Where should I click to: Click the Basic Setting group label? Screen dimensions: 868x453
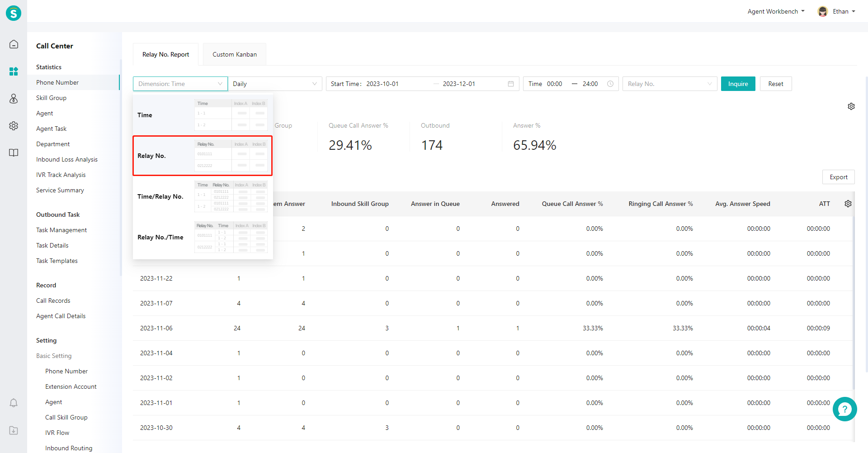(x=54, y=356)
